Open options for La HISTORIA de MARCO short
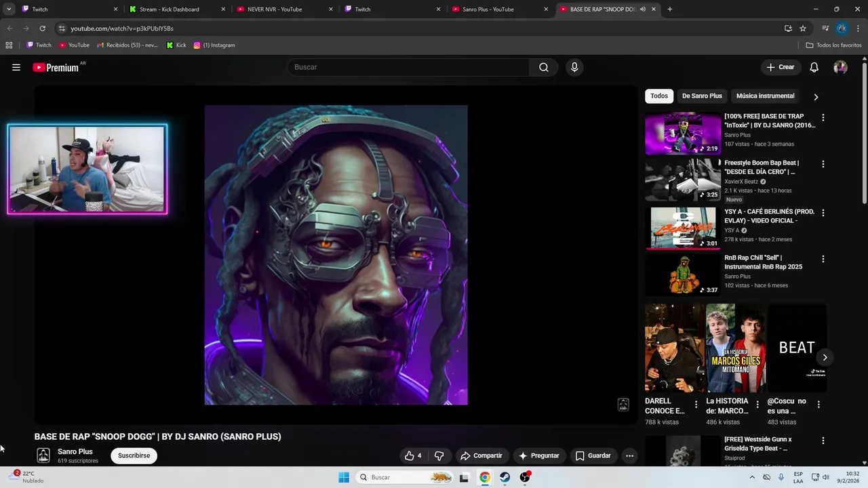Viewport: 868px width, 488px height. pos(757,405)
